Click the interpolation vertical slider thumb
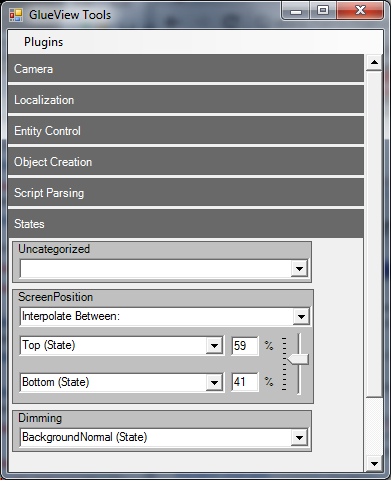This screenshot has width=391, height=480. tap(298, 359)
